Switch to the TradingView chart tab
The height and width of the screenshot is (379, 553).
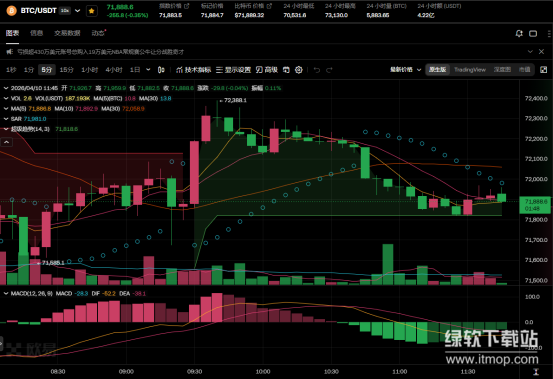click(x=470, y=70)
